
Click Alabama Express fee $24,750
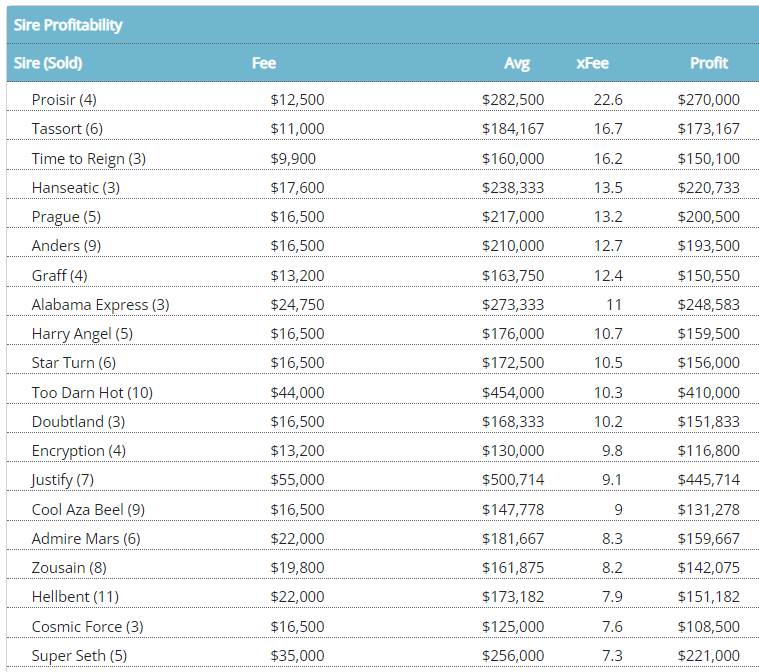pyautogui.click(x=297, y=305)
